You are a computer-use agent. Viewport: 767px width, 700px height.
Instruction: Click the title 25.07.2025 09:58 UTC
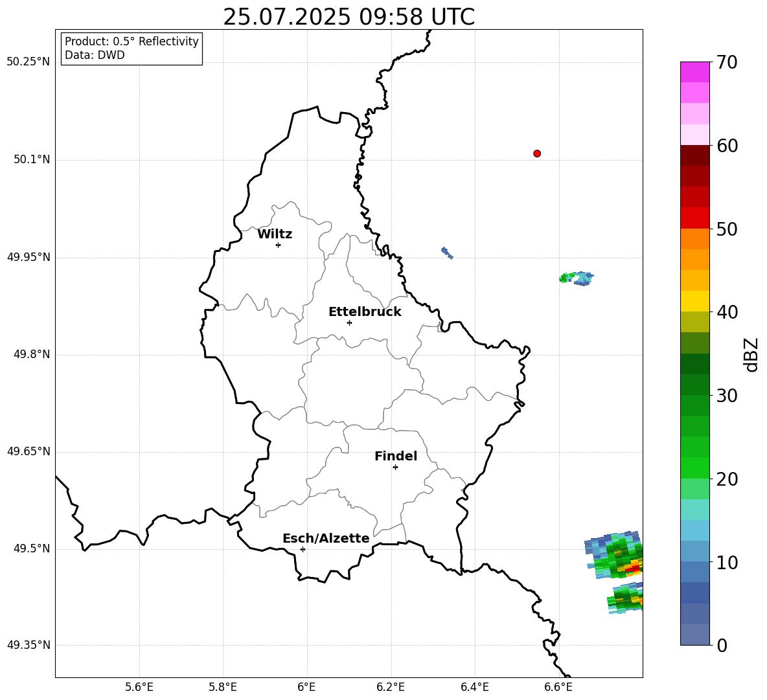(x=349, y=17)
